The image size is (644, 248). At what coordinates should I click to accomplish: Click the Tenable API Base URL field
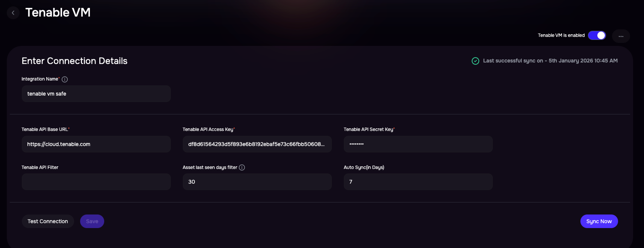[x=96, y=144]
